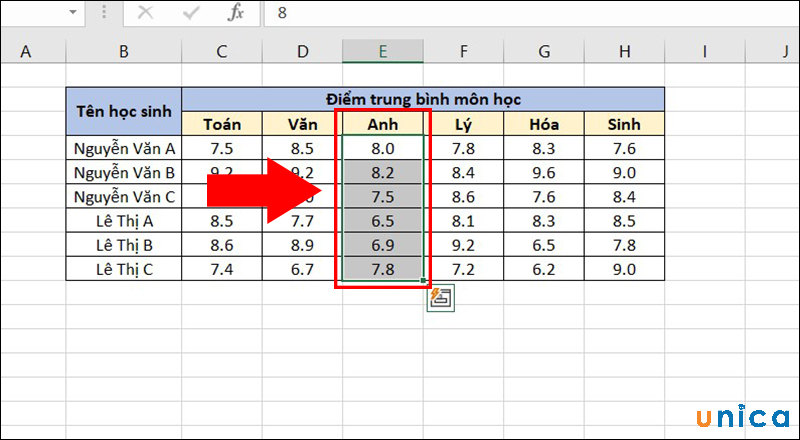The width and height of the screenshot is (800, 440).
Task: Expand the Name Box dropdown arrow
Action: coord(72,12)
